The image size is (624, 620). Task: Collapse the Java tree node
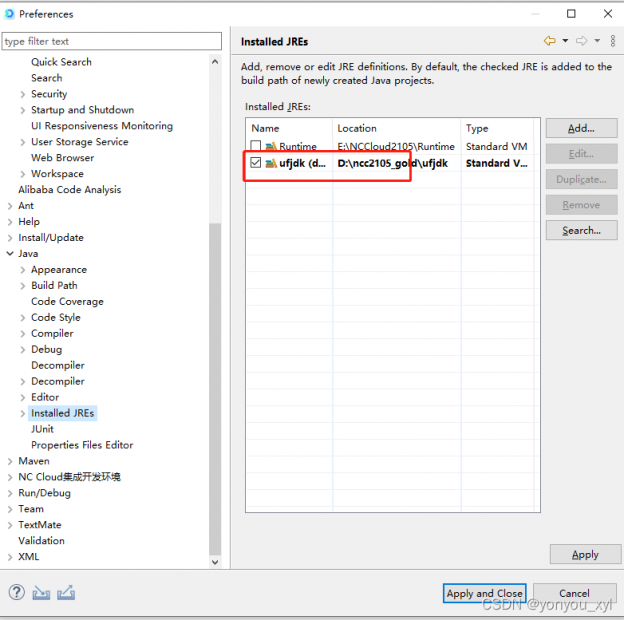click(x=10, y=254)
